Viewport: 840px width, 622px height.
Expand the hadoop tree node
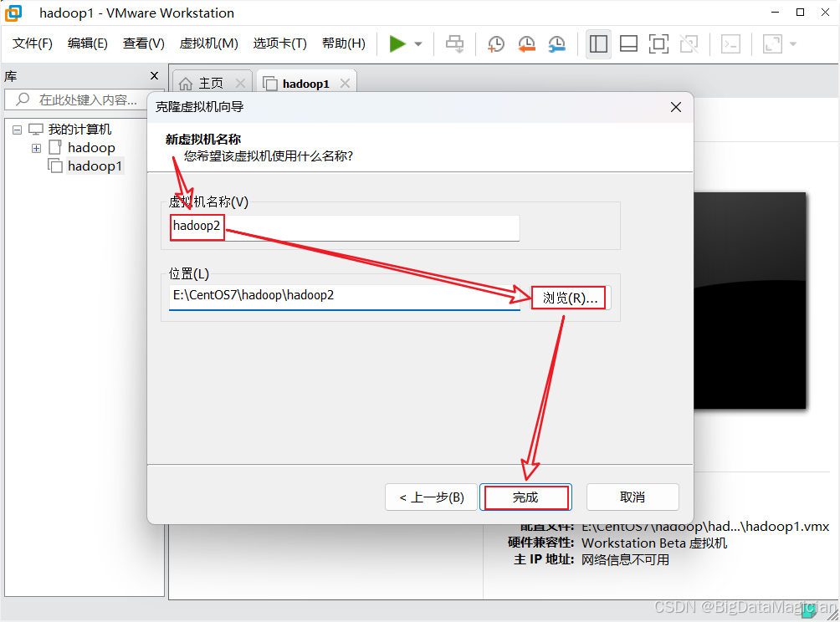click(x=37, y=148)
